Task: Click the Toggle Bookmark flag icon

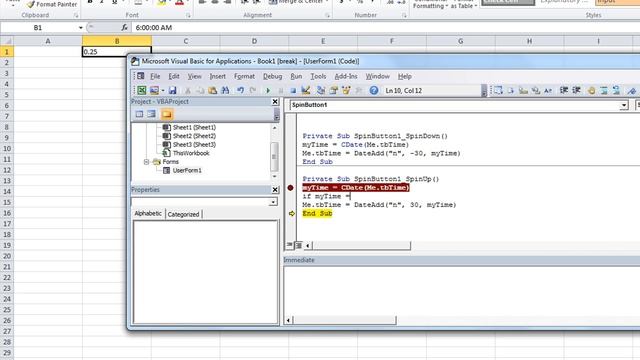Action: (632, 90)
